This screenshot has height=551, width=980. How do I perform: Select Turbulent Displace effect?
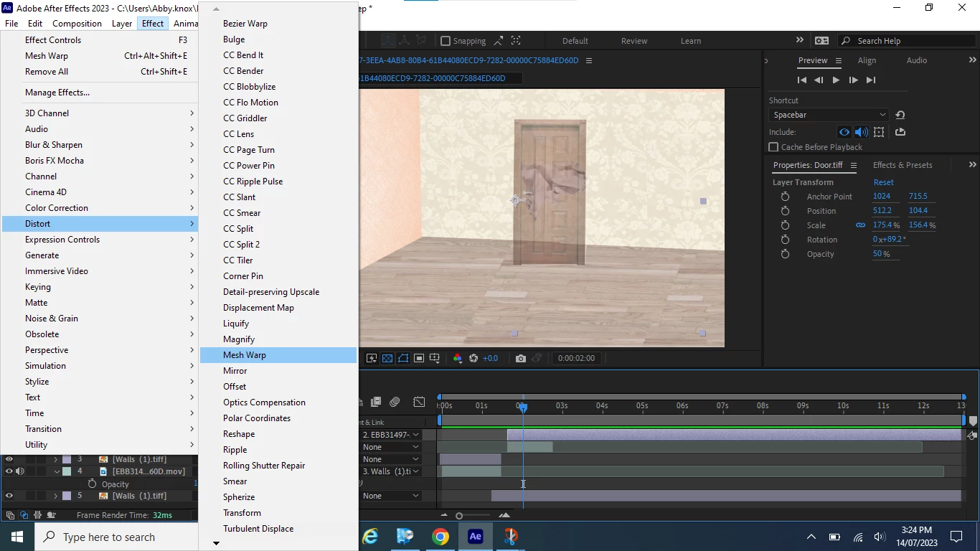[x=278, y=529]
